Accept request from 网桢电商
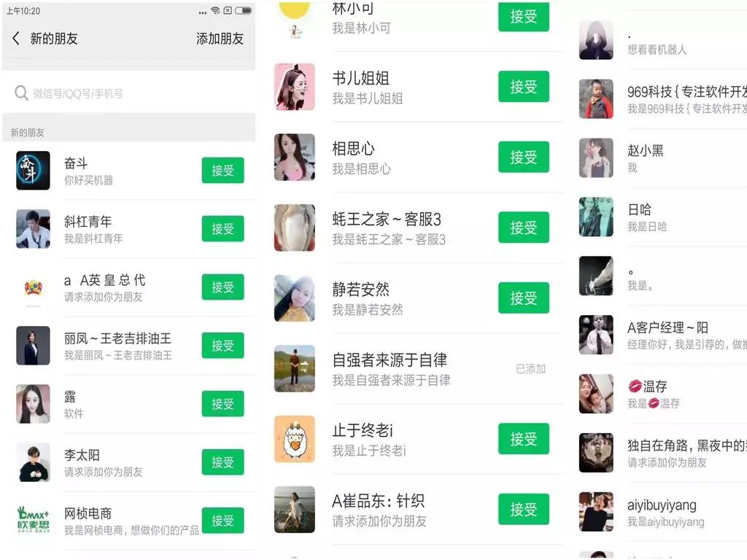Screen dimensions: 747x560 pos(222,521)
